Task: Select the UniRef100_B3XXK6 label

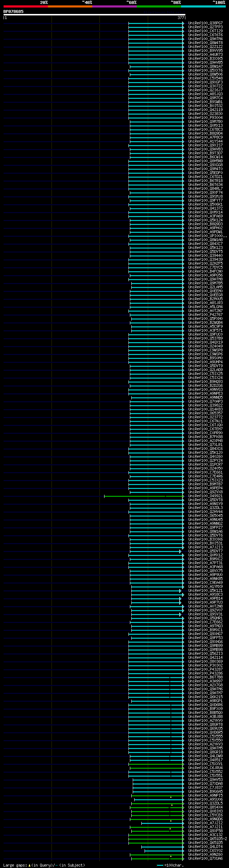Action: coord(205,539)
